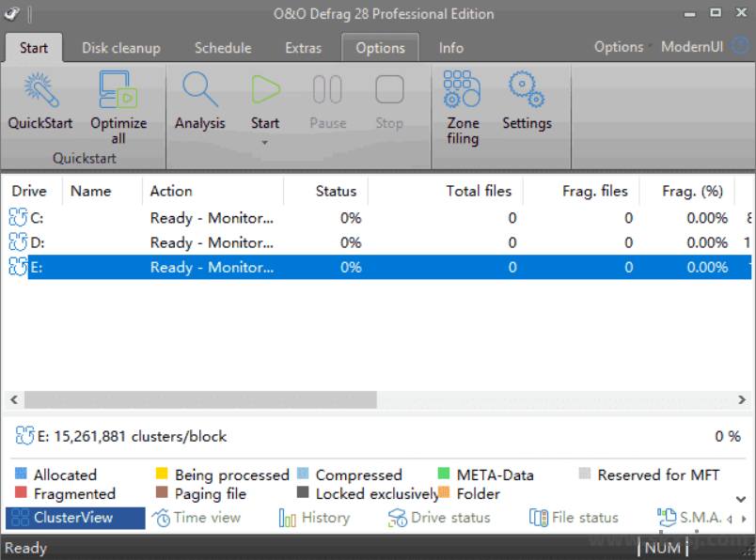Screen dimensions: 756x560
Task: Sort by Frag. files column header
Action: pos(594,191)
